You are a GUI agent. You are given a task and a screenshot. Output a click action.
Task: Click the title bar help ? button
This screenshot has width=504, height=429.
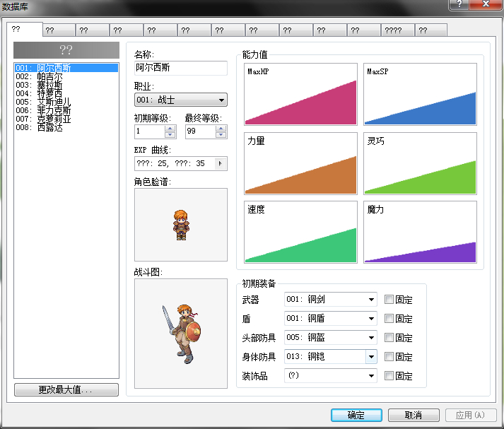459,4
